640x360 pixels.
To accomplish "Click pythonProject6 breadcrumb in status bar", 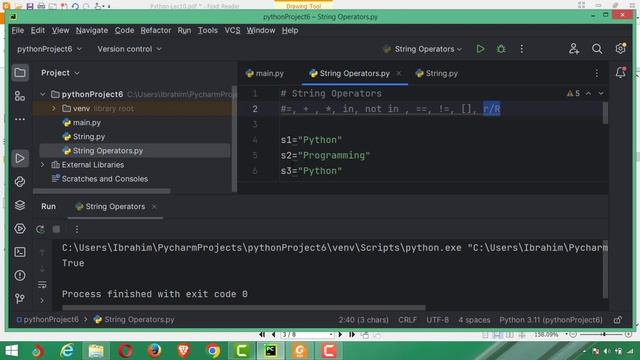I will point(47,320).
